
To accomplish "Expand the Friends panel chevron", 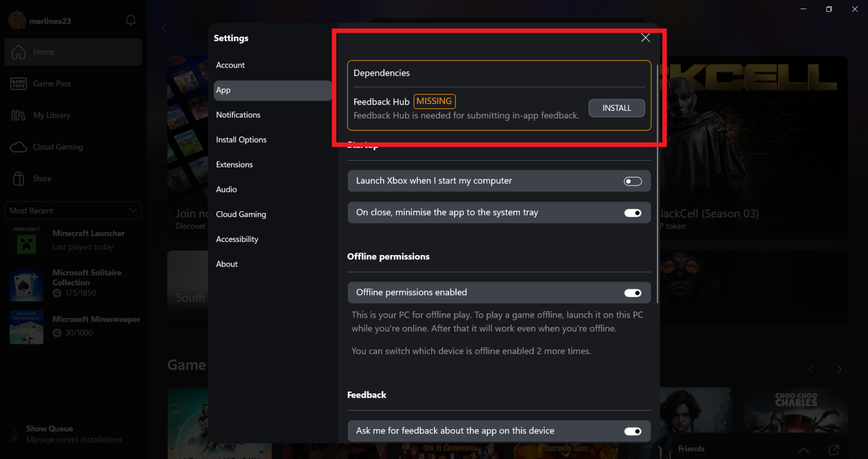I will pyautogui.click(x=803, y=450).
